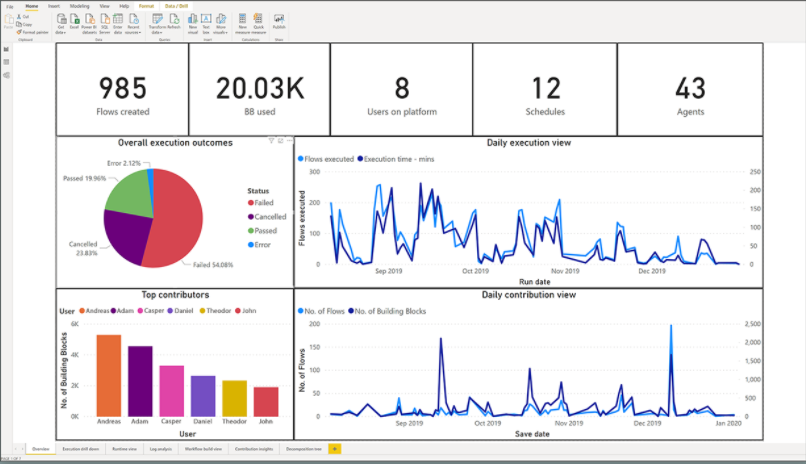This screenshot has width=806, height=464.
Task: Activate the Format painter tool
Action: pyautogui.click(x=32, y=32)
